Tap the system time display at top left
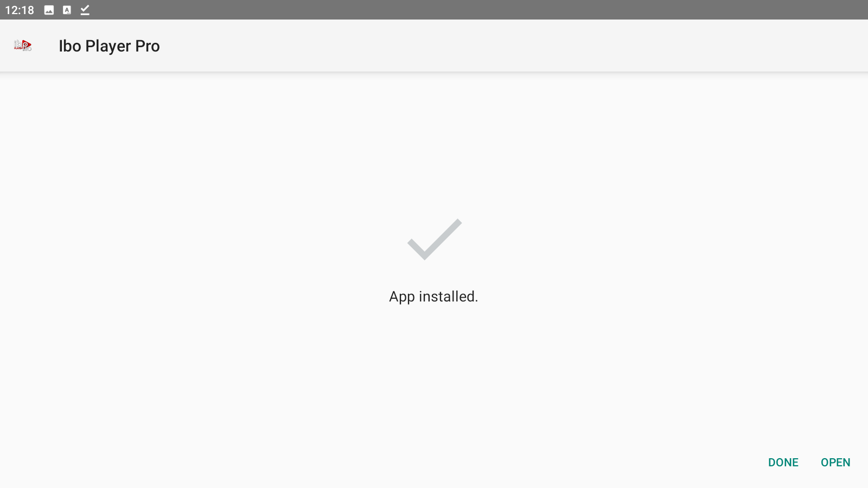 pos(20,10)
